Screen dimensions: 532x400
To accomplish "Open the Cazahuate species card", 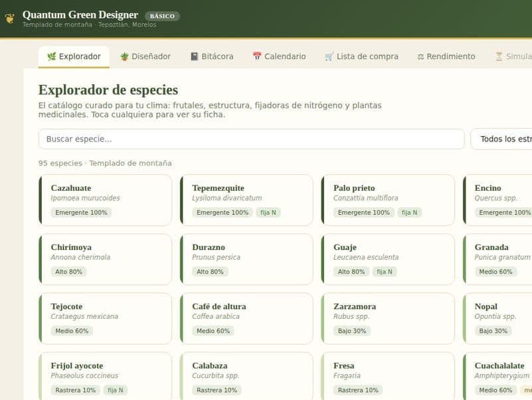I will [105, 200].
